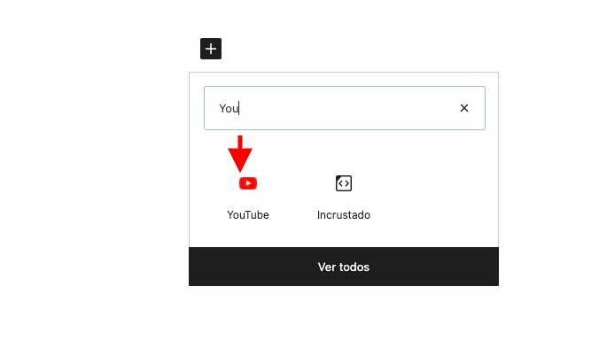Click the black plus add-block button

[211, 49]
